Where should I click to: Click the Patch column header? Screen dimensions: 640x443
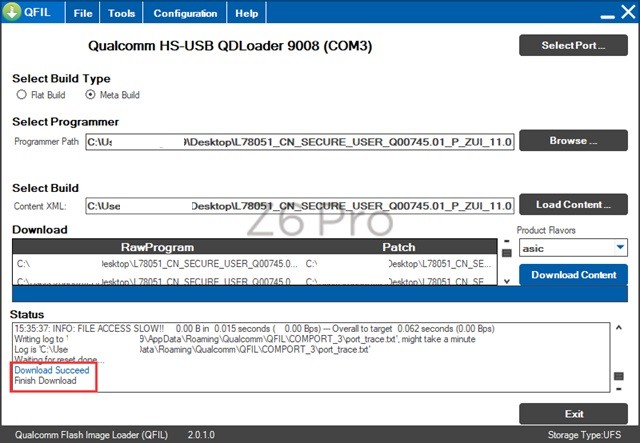(398, 247)
